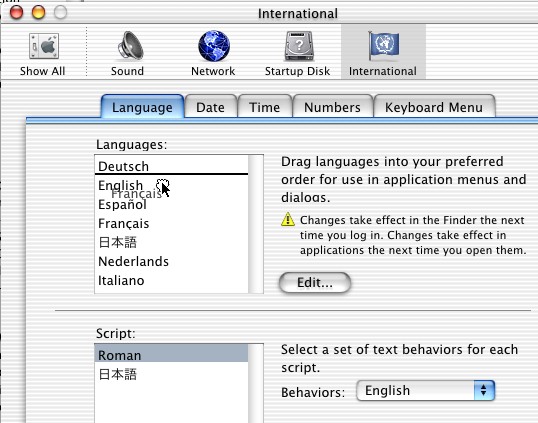Open the Numbers tab
Screen dimensions: 538x423
(332, 107)
